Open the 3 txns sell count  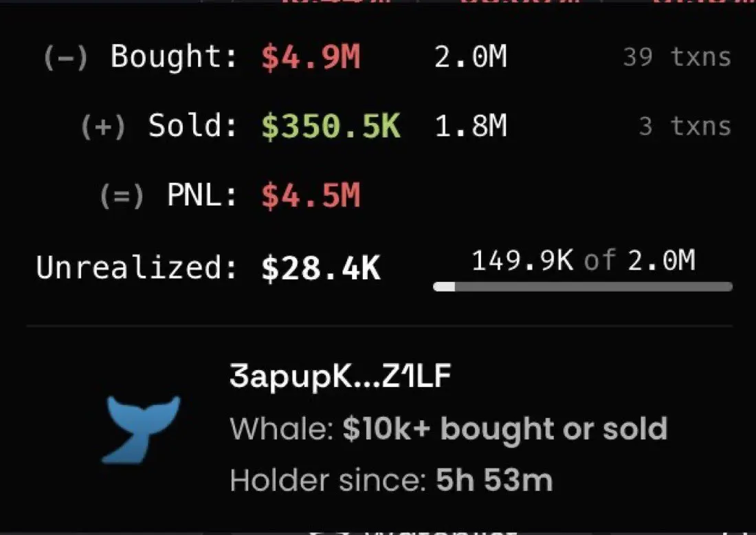click(x=685, y=127)
